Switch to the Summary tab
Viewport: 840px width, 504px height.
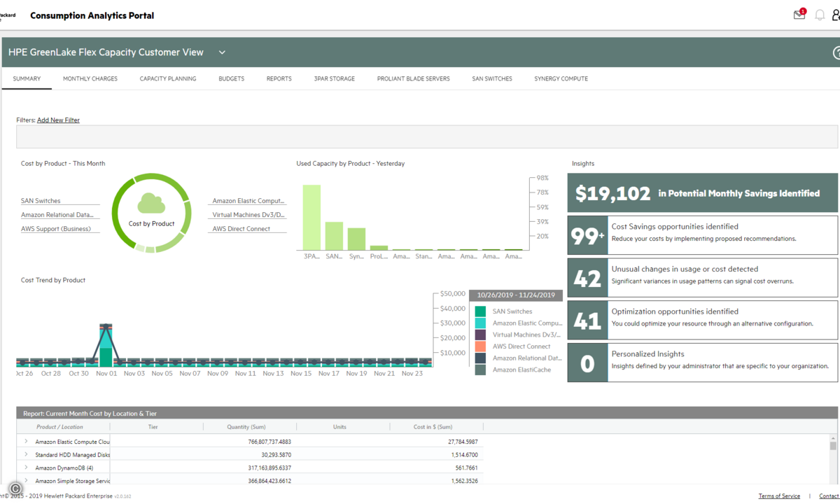(x=27, y=79)
